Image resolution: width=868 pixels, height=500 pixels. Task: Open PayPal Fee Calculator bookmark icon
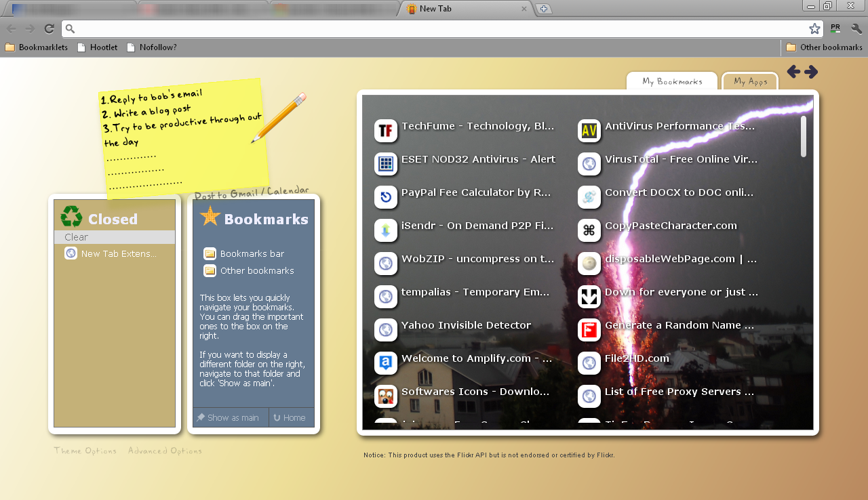tap(386, 197)
